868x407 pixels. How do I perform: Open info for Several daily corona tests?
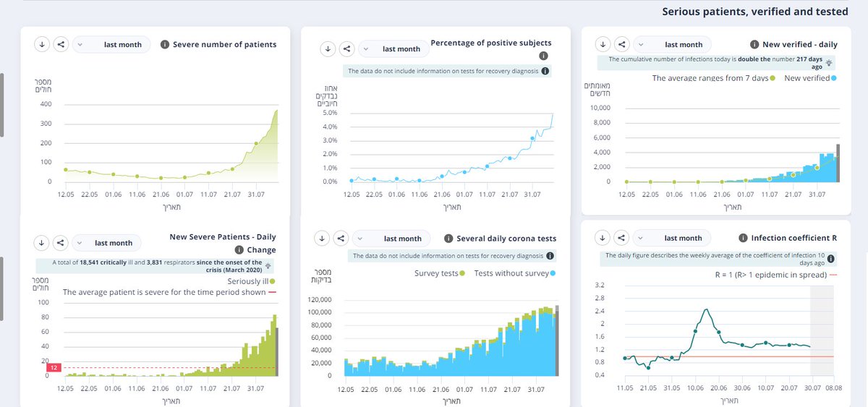448,239
